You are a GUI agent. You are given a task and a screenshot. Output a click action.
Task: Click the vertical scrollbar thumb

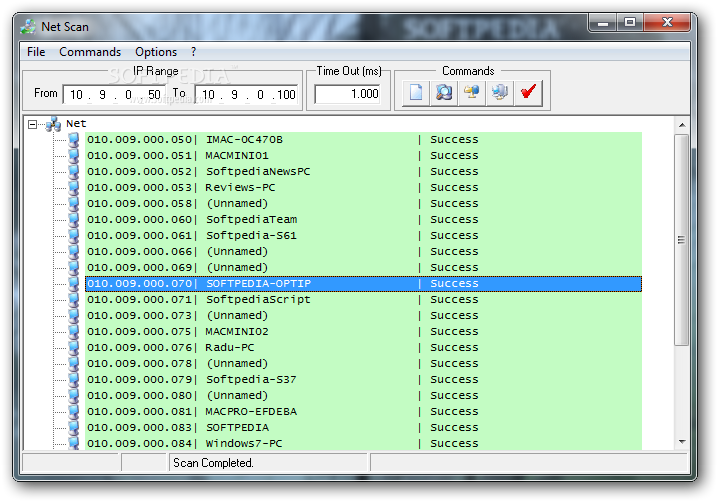(682, 240)
